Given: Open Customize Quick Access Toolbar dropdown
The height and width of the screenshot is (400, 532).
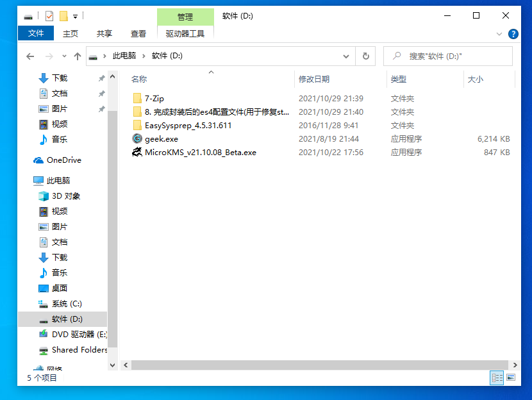Looking at the screenshot, I should 76,16.
